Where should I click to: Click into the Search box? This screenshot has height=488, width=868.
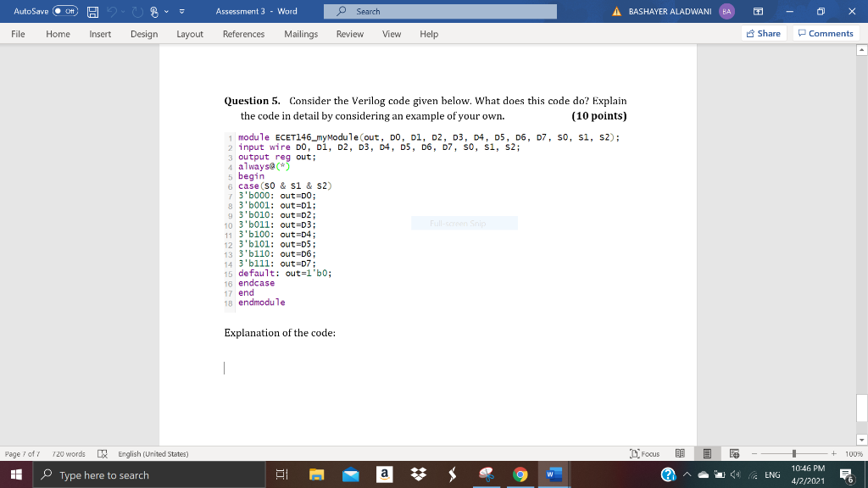pyautogui.click(x=440, y=11)
